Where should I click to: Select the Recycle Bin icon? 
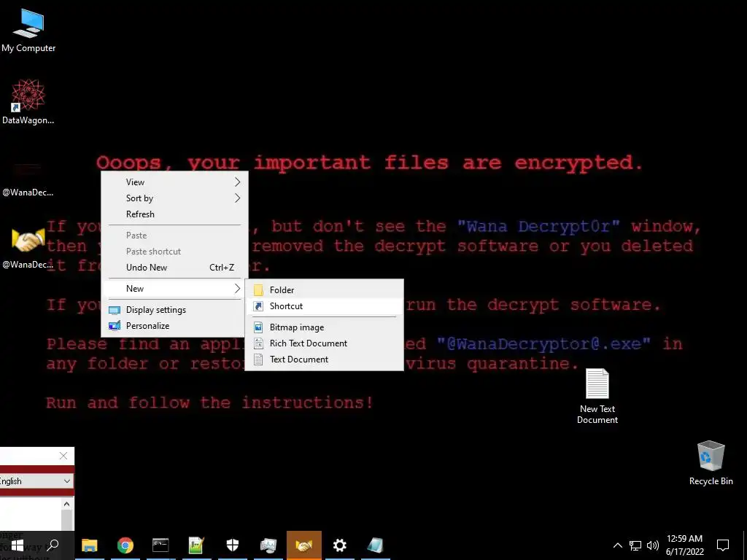point(711,463)
